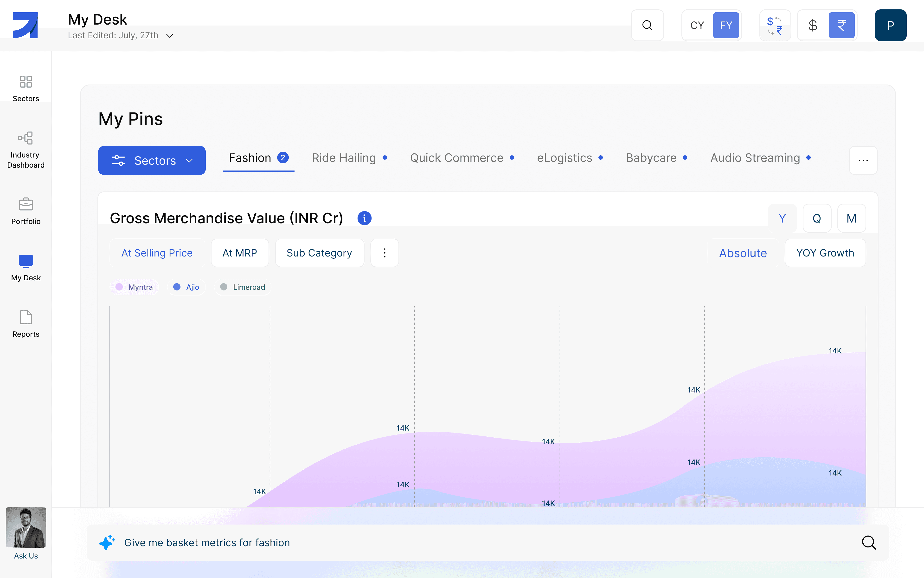Select My Desk in sidebar
Screen dimensions: 924x578
[26, 268]
